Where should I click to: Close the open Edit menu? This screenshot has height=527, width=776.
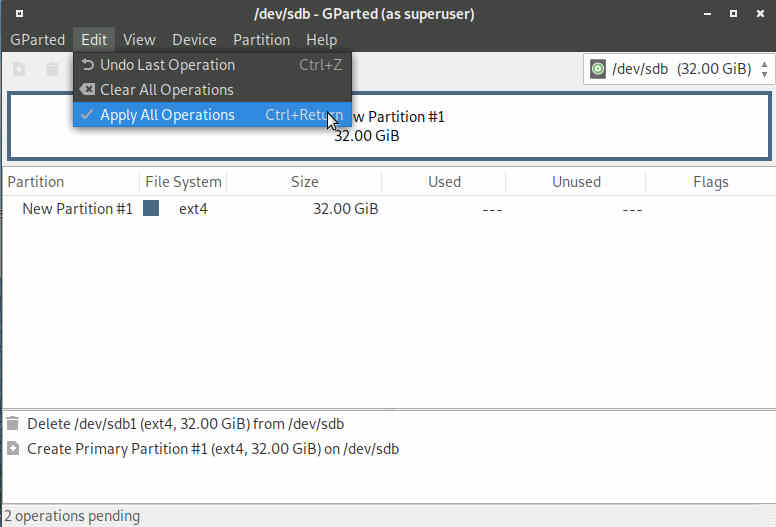[x=94, y=40]
